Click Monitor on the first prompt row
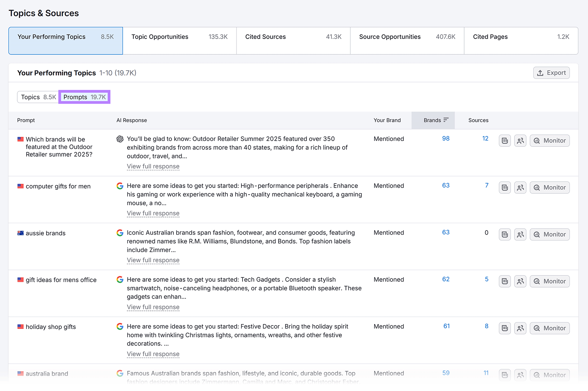The height and width of the screenshot is (391, 588). click(x=549, y=141)
